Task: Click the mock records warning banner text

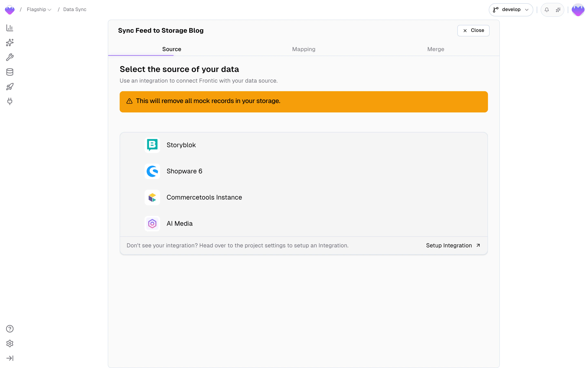Action: pyautogui.click(x=208, y=101)
